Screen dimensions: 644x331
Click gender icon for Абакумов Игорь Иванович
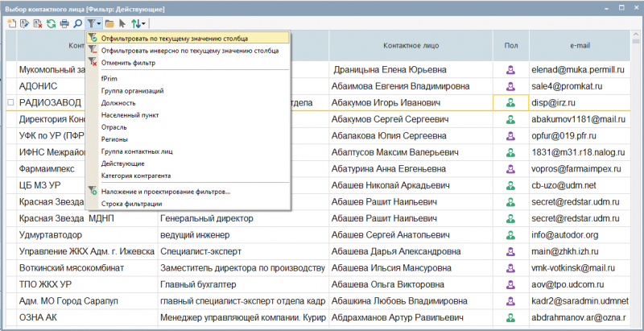510,103
